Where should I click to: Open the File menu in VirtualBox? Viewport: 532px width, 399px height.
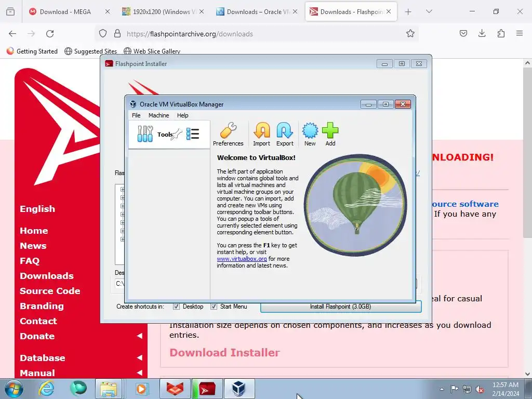pyautogui.click(x=136, y=115)
